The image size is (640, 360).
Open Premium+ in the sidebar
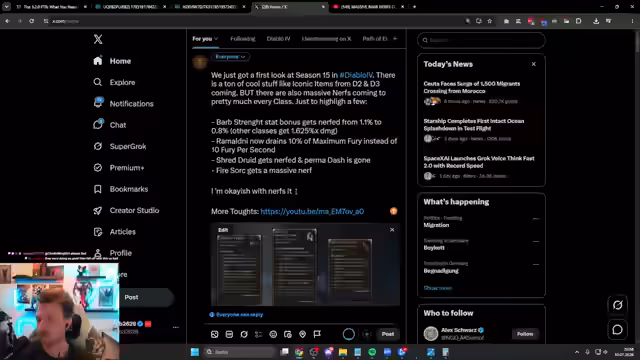coord(118,167)
